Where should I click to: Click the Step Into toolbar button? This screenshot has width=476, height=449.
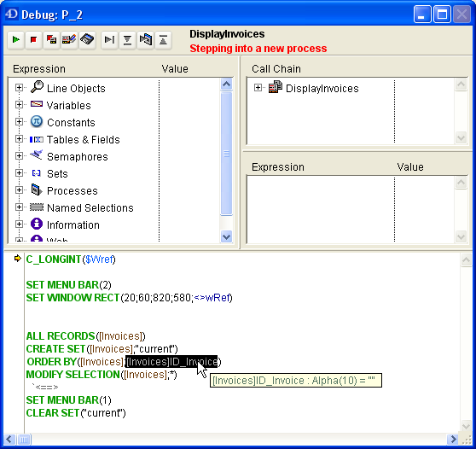(127, 40)
